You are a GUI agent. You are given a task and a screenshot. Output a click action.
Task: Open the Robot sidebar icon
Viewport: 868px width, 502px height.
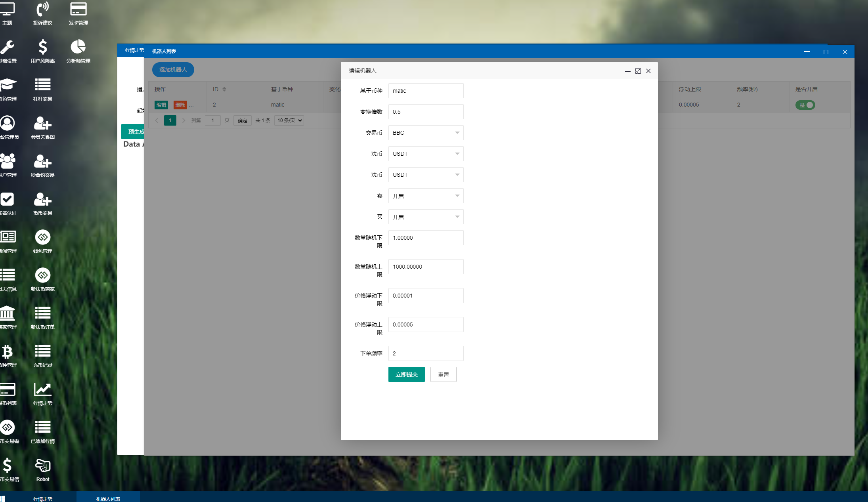pyautogui.click(x=42, y=470)
